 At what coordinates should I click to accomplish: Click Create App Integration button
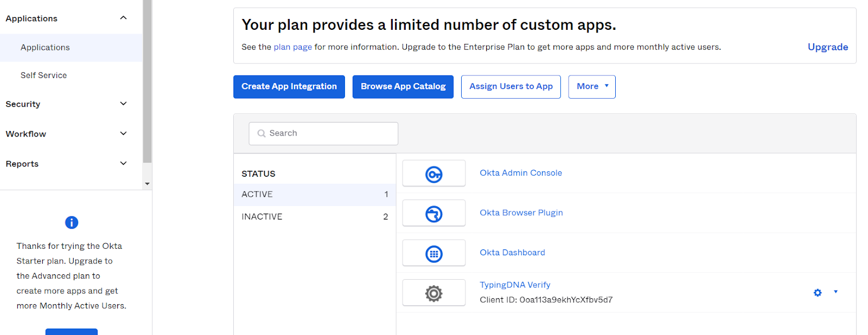(x=289, y=87)
